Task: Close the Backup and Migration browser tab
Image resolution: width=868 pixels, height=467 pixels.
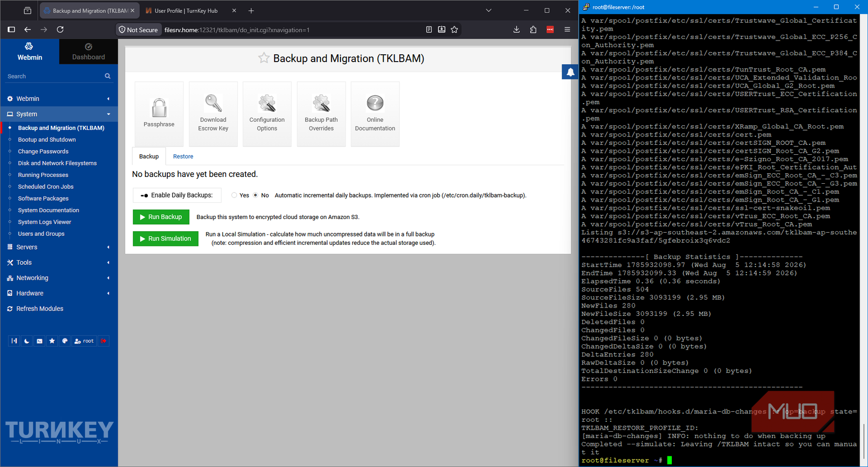Action: 133,11
